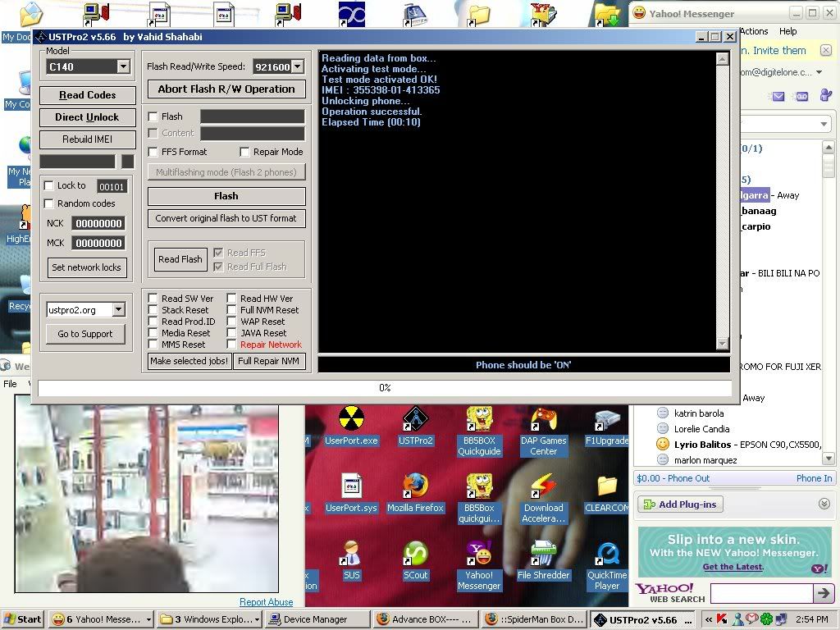Close the Yahoo Messenger invite banner
The image size is (840, 630).
pos(826,50)
